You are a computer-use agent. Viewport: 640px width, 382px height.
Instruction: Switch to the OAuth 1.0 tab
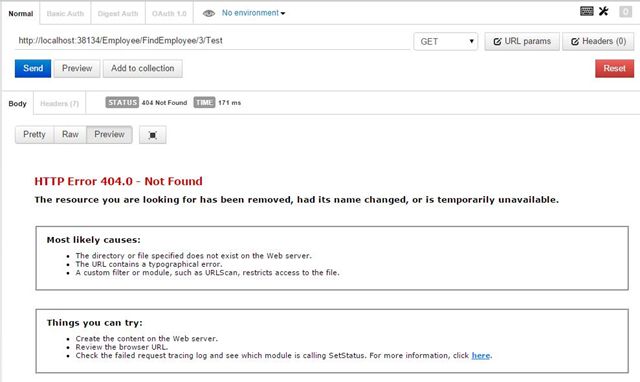[x=169, y=13]
